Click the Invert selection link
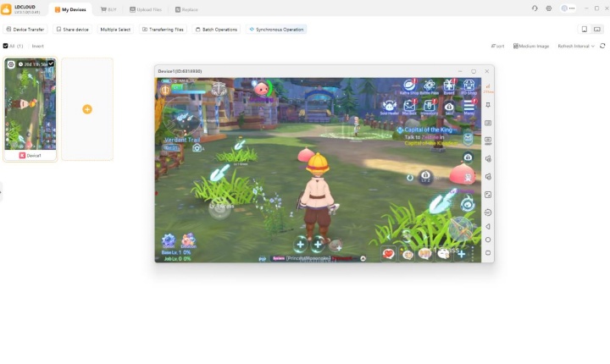This screenshot has width=610, height=364. [x=38, y=46]
